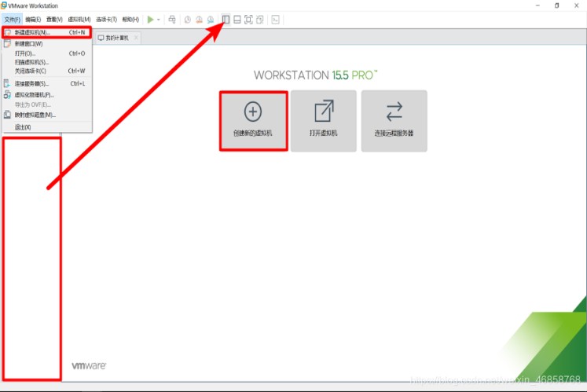Take a snapshot using the clock icon
587x392 pixels.
pos(188,20)
